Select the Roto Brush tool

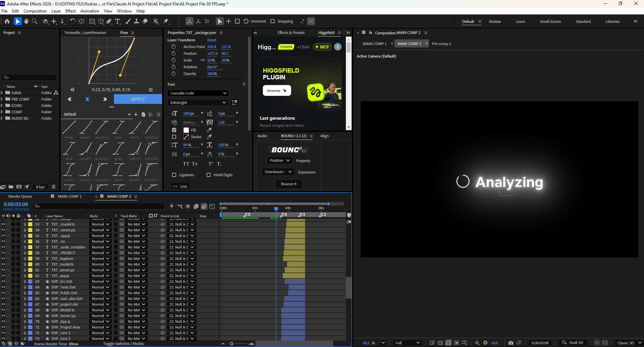[x=156, y=21]
